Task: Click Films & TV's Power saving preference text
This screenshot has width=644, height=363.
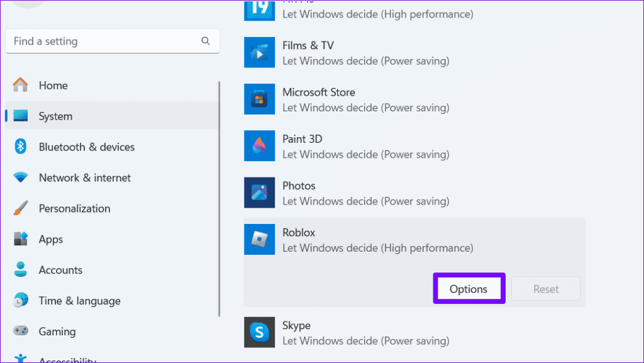Action: click(366, 61)
